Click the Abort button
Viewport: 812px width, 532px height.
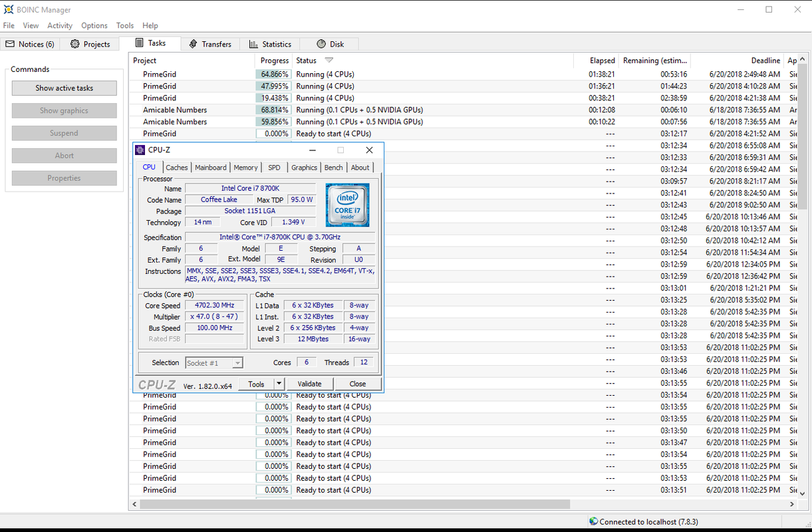point(65,156)
